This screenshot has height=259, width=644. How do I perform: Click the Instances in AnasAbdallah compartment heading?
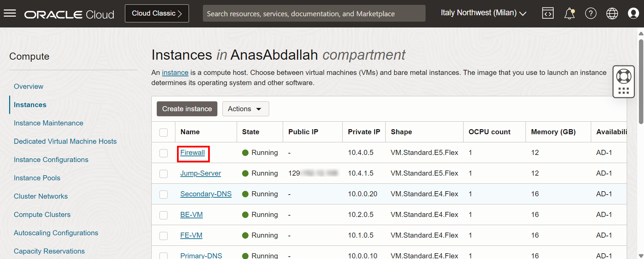click(x=278, y=55)
